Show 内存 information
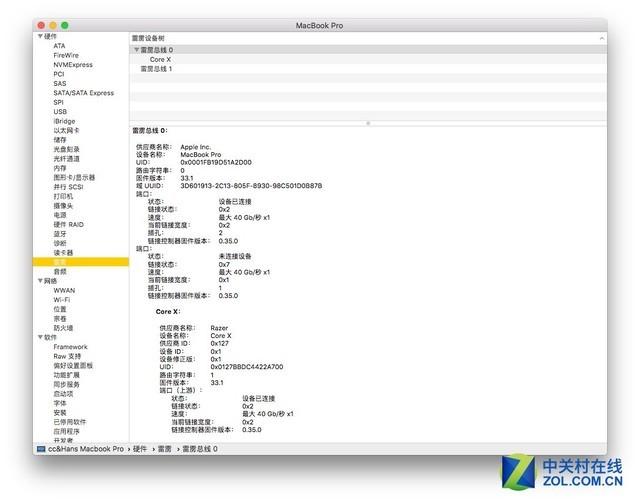The height and width of the screenshot is (502, 640). (x=60, y=168)
